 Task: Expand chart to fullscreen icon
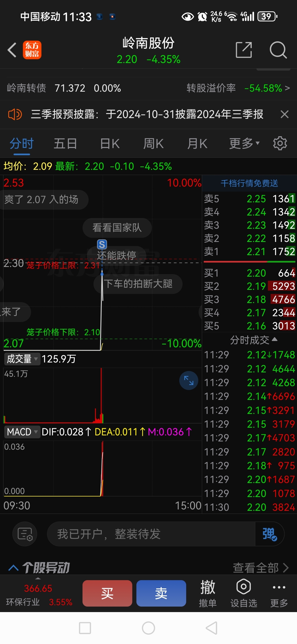tap(189, 380)
